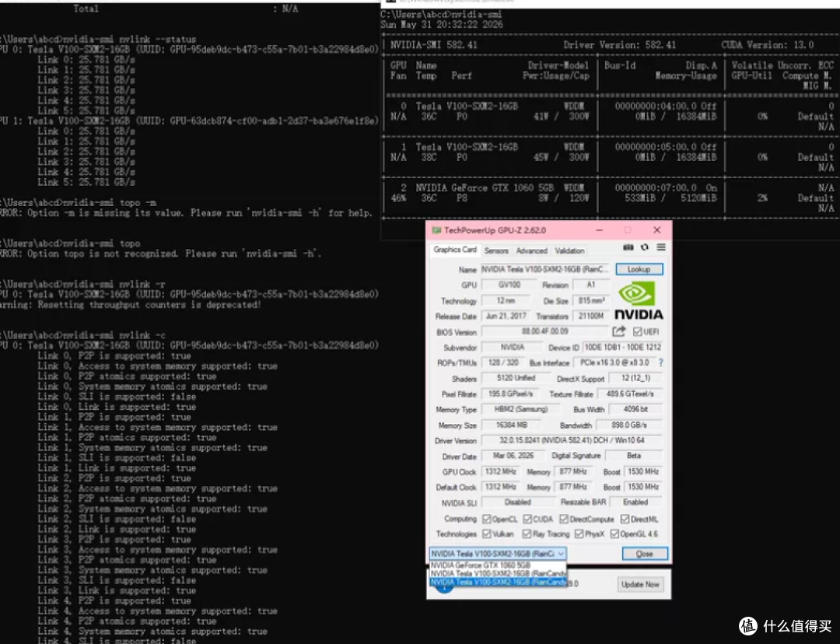
Task: Click the Lookup button
Action: 639,269
